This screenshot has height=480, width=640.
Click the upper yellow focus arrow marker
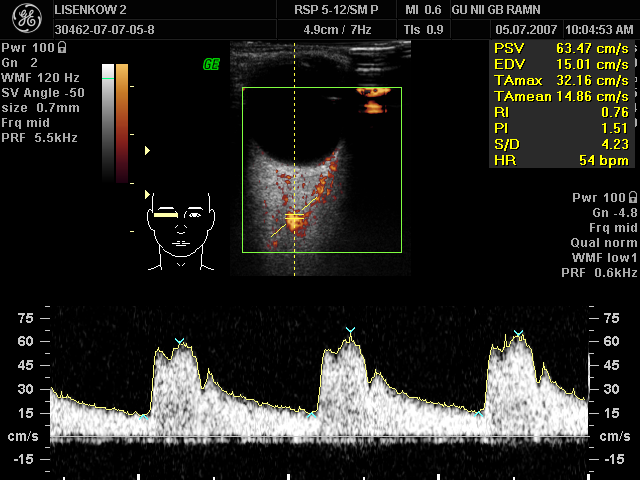coord(147,151)
